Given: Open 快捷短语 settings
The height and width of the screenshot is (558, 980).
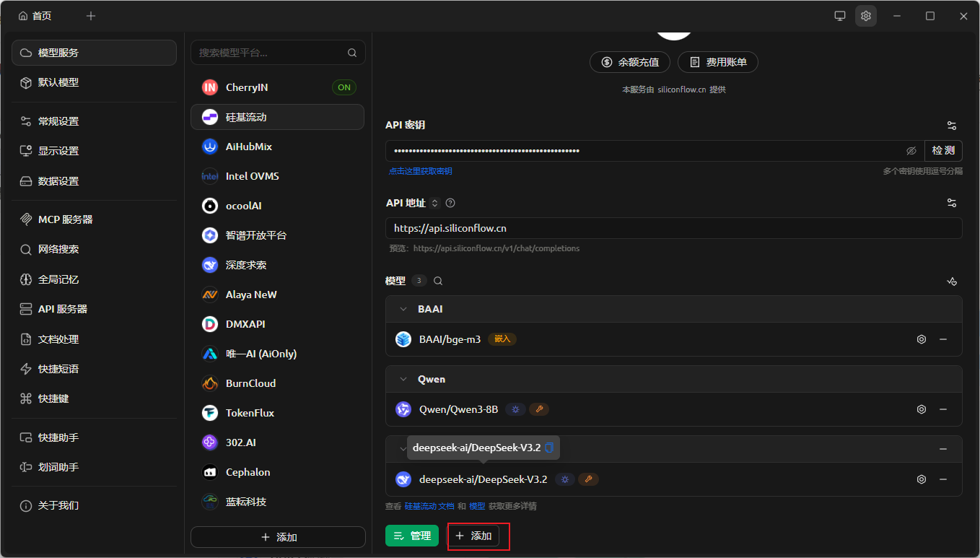Looking at the screenshot, I should [94, 369].
